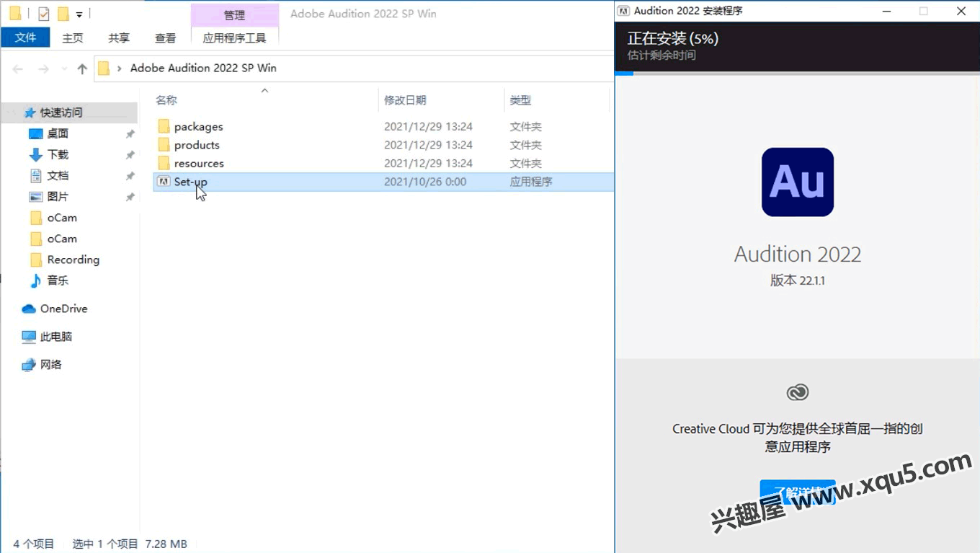Select OneDrive in the navigation pane
980x553 pixels.
[x=63, y=309]
